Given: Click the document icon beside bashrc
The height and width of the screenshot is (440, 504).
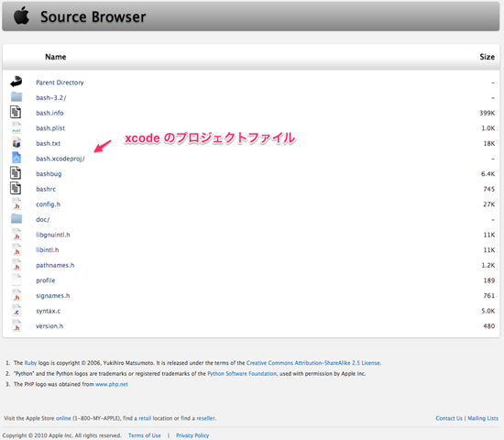Looking at the screenshot, I should click(x=16, y=189).
